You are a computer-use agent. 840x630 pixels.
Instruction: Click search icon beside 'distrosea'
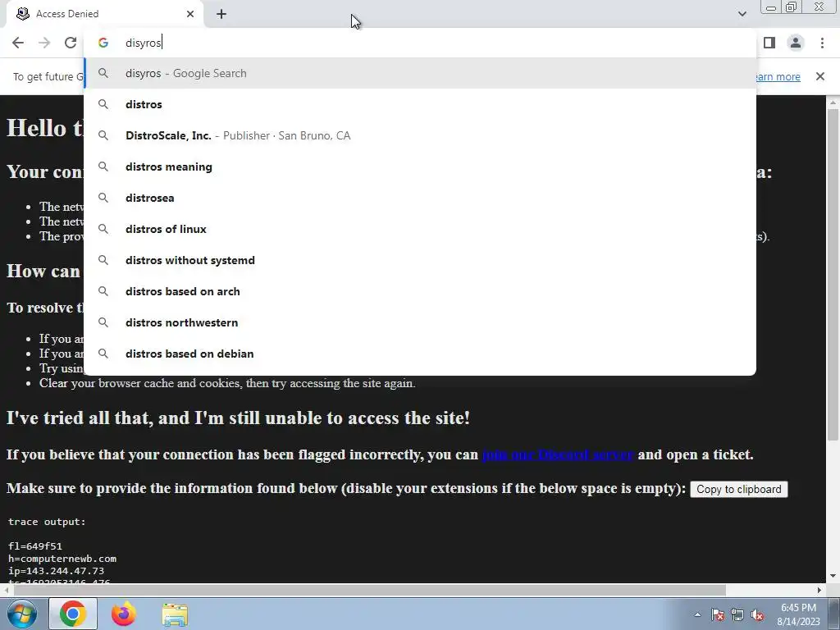[x=103, y=198]
